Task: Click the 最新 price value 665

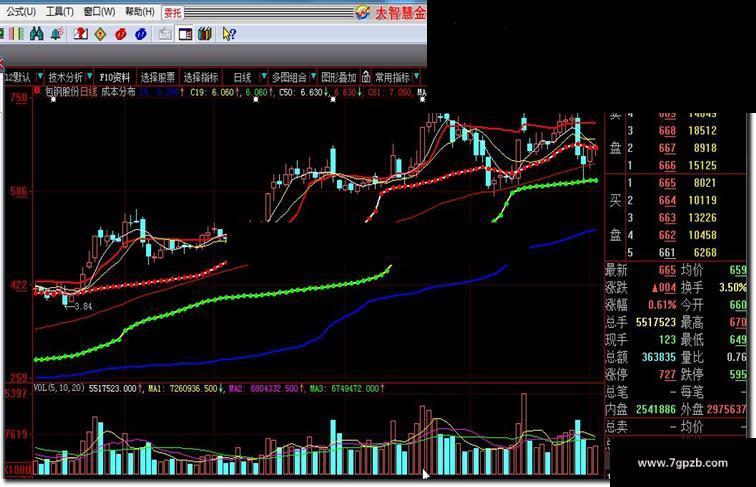Action: point(667,270)
